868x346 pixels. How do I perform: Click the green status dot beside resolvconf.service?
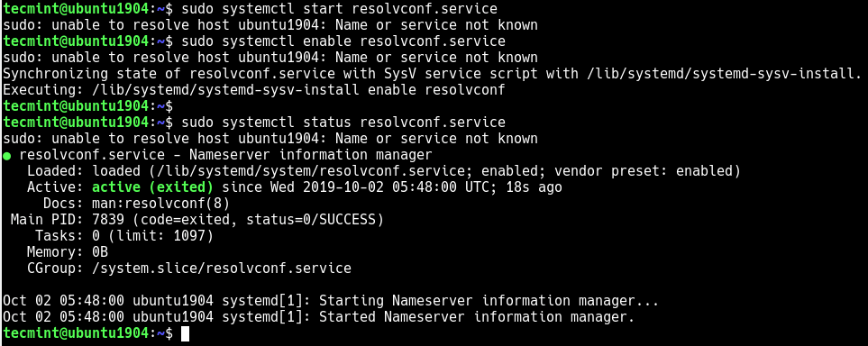coord(6,156)
